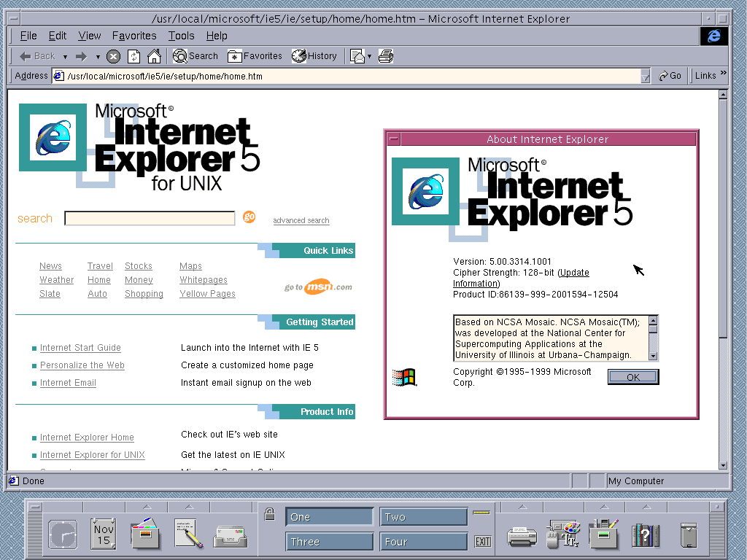Open the File menu
This screenshot has height=560, width=747.
tap(28, 36)
